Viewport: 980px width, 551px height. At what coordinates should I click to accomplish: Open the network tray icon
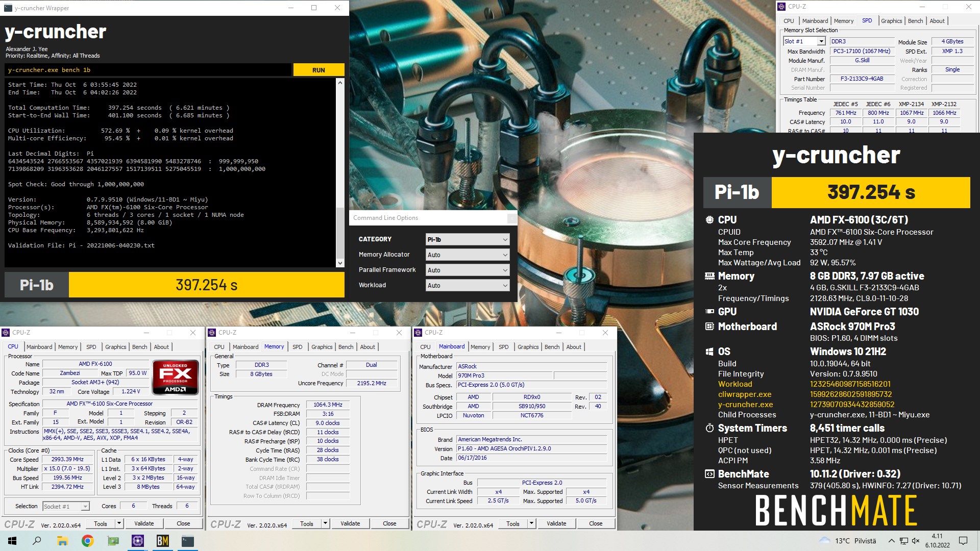click(x=904, y=541)
